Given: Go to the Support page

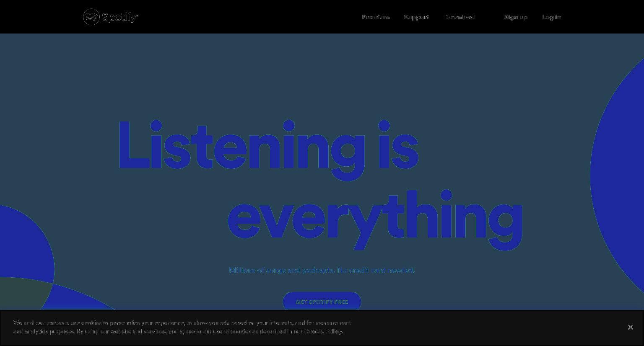Looking at the screenshot, I should [416, 17].
